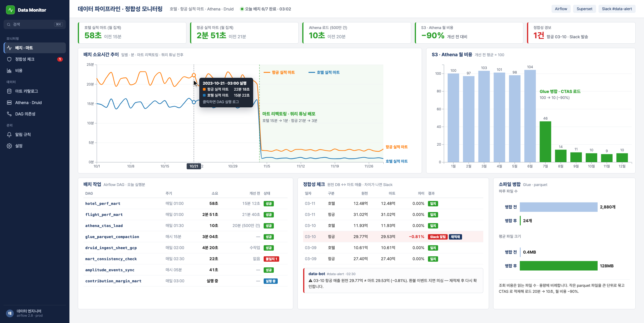The height and width of the screenshot is (323, 644).
Task: Toggle 호텔 실적 마트 legend entry
Action: pos(324,72)
